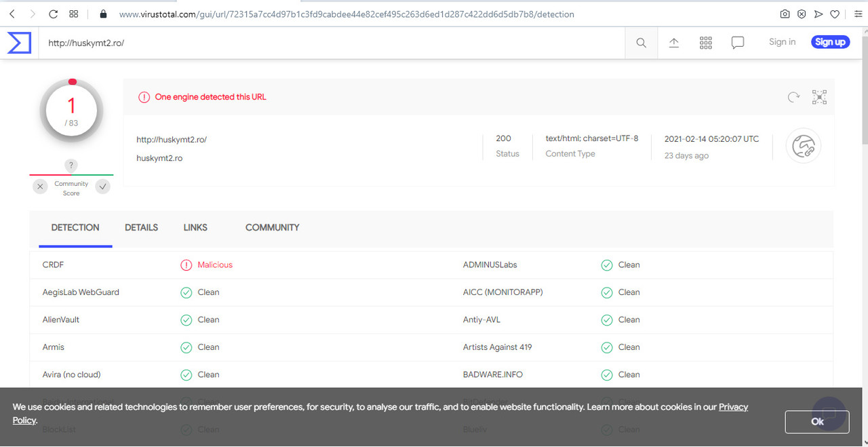Screen dimensions: 868x447
Task: Accept cookies with the Ok button
Action: (817, 422)
